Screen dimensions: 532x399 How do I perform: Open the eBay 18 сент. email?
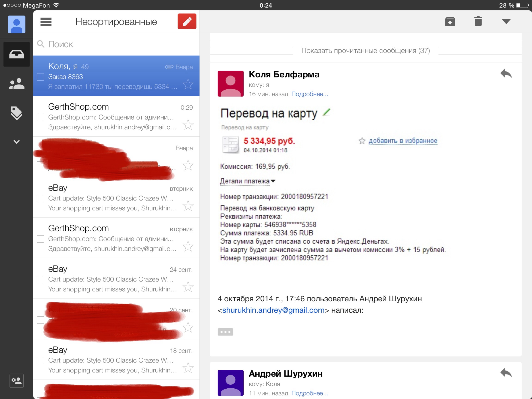click(x=111, y=360)
